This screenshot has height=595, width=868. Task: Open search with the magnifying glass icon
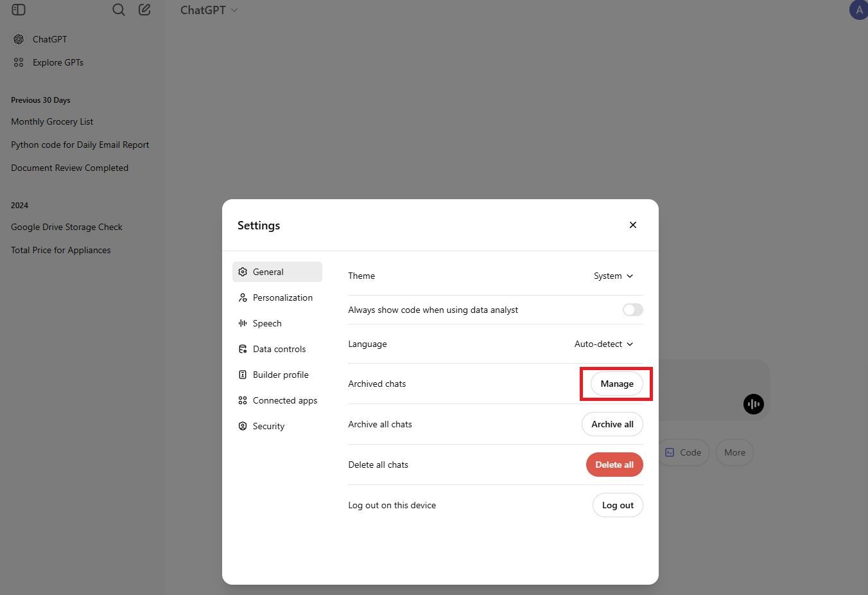click(119, 10)
